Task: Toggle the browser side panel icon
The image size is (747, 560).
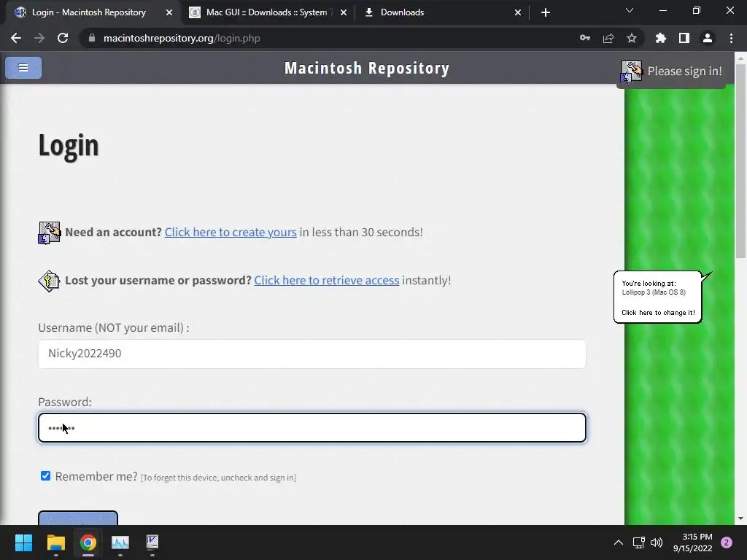Action: click(x=684, y=38)
